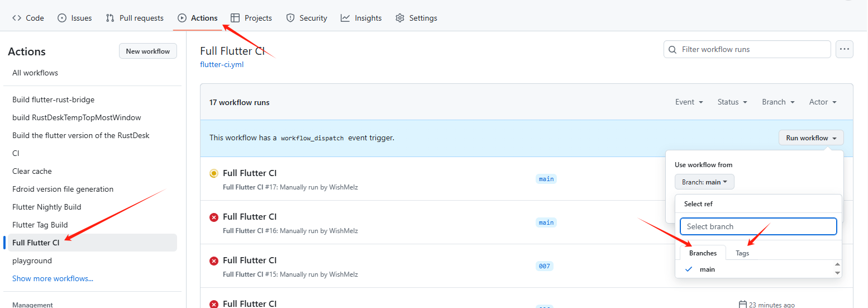Open the Clear cache workflow

tap(32, 171)
